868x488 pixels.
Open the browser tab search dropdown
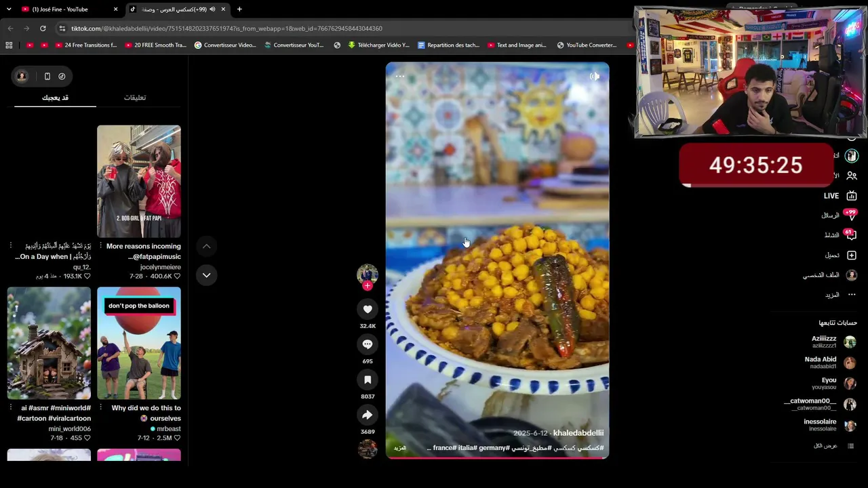click(9, 9)
